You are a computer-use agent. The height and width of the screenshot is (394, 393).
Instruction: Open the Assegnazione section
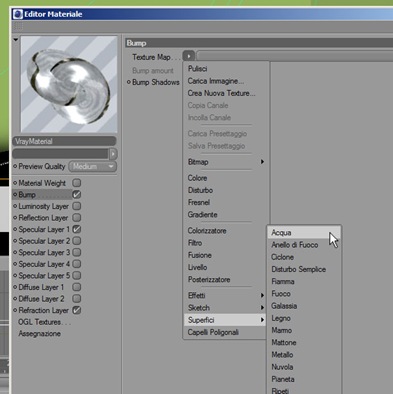point(39,334)
